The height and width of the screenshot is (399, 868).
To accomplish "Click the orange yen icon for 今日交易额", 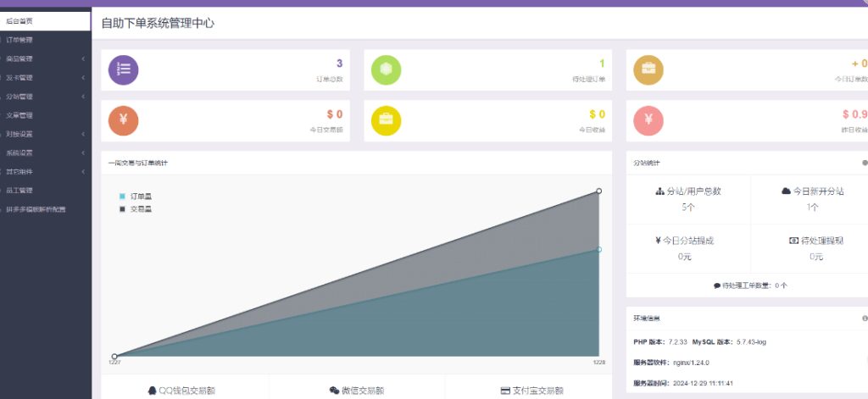I will click(x=123, y=120).
